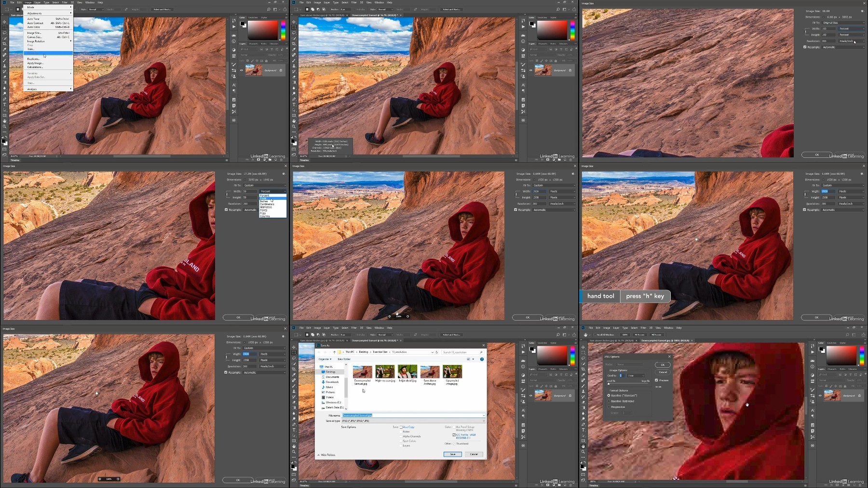Hide Background layer in Image-menu window
The height and width of the screenshot is (488, 868).
click(x=242, y=70)
